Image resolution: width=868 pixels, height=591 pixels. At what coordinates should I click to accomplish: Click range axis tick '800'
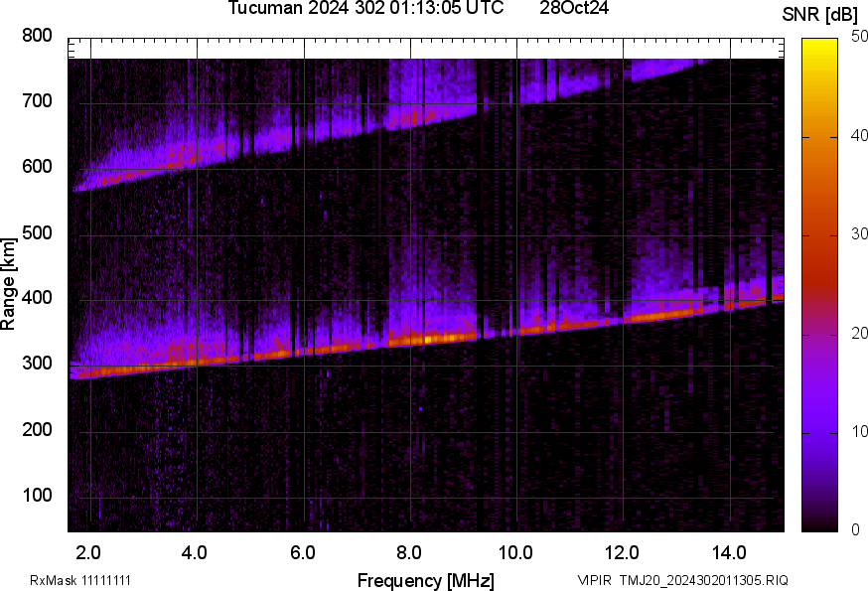(37, 36)
